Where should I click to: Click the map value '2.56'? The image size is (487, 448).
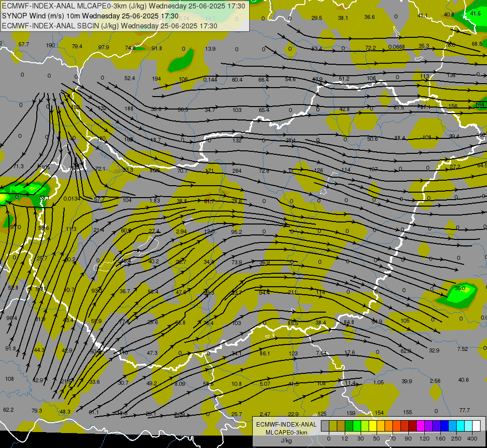[435, 381]
